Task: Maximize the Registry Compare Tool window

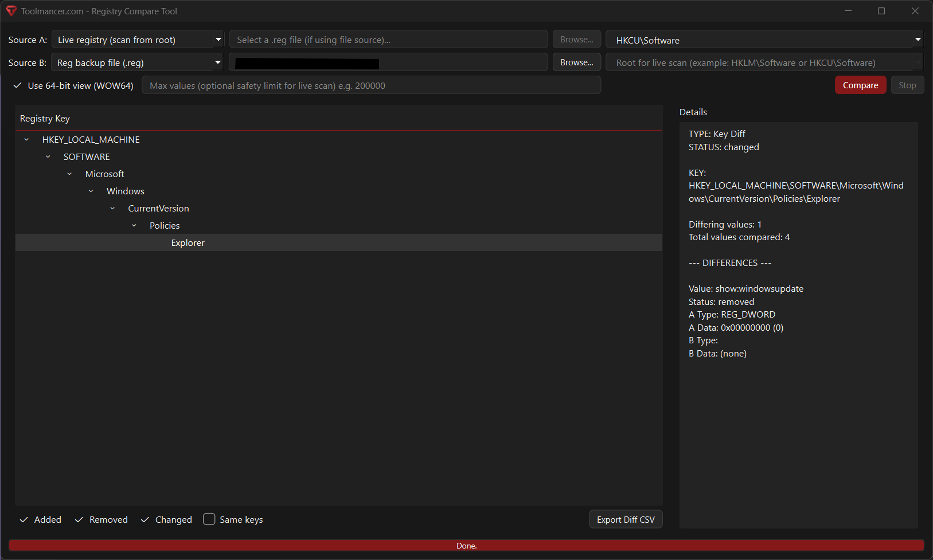Action: [881, 11]
